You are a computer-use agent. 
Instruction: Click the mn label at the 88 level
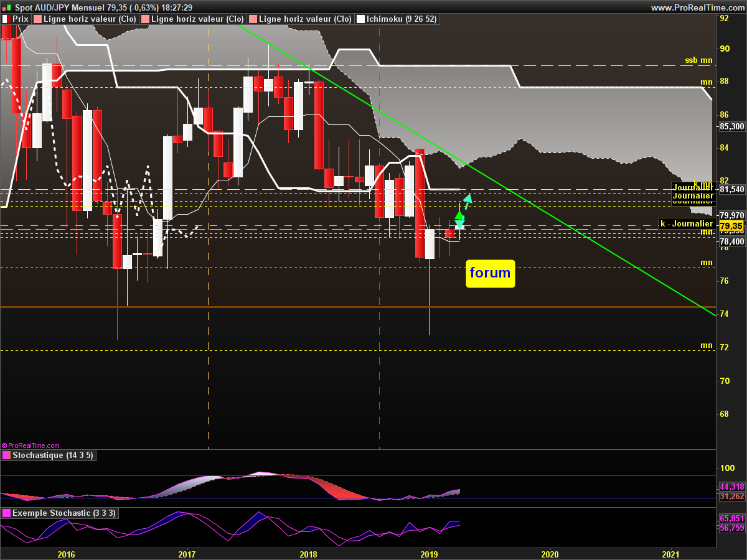pos(707,82)
